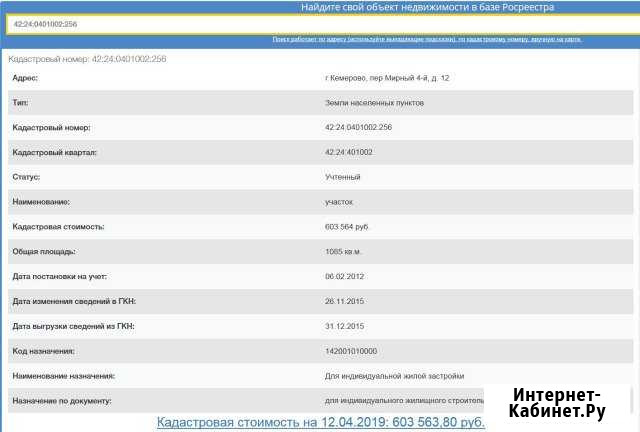Select value 'Для индивидуальной жилой застройки'
Screen dimensions: 640x432
(394, 376)
